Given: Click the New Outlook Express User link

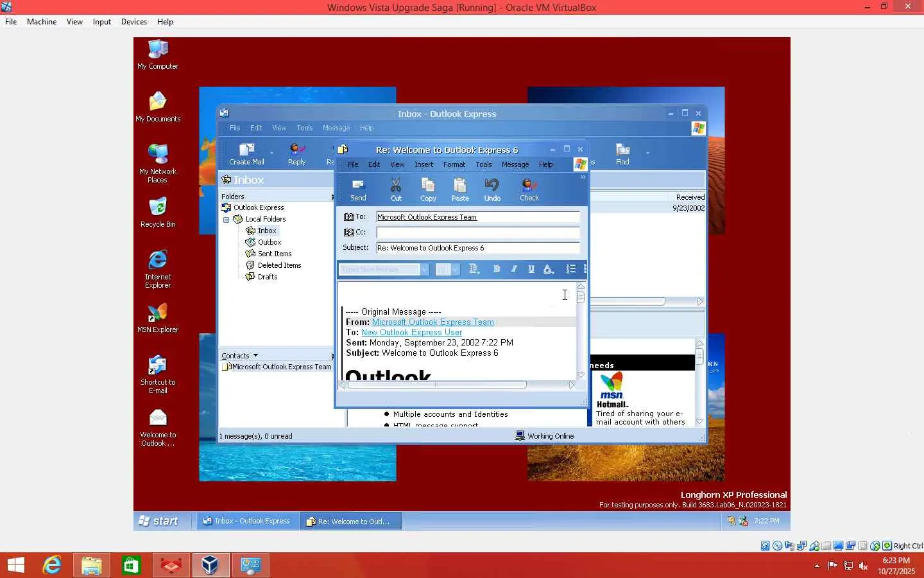Looking at the screenshot, I should click(411, 333).
